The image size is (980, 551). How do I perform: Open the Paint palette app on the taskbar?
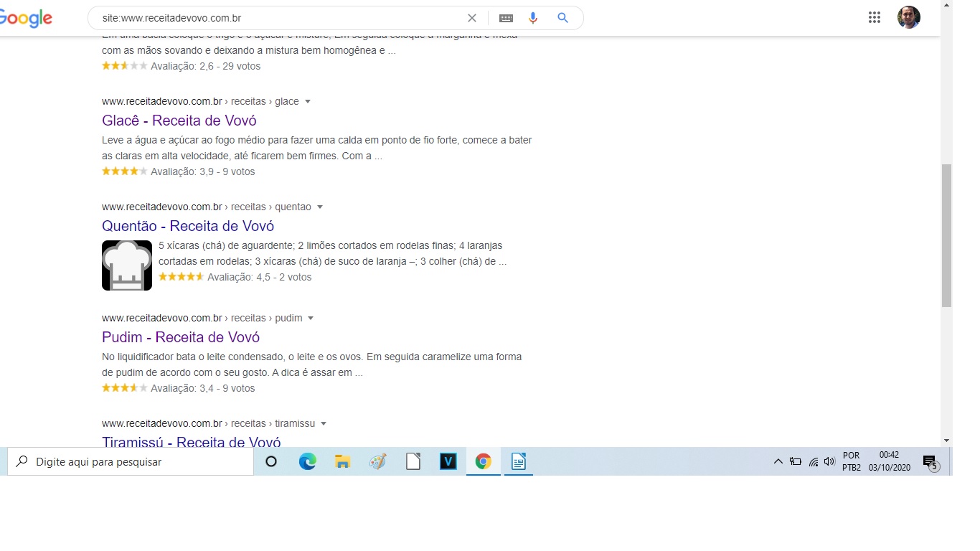tap(378, 462)
